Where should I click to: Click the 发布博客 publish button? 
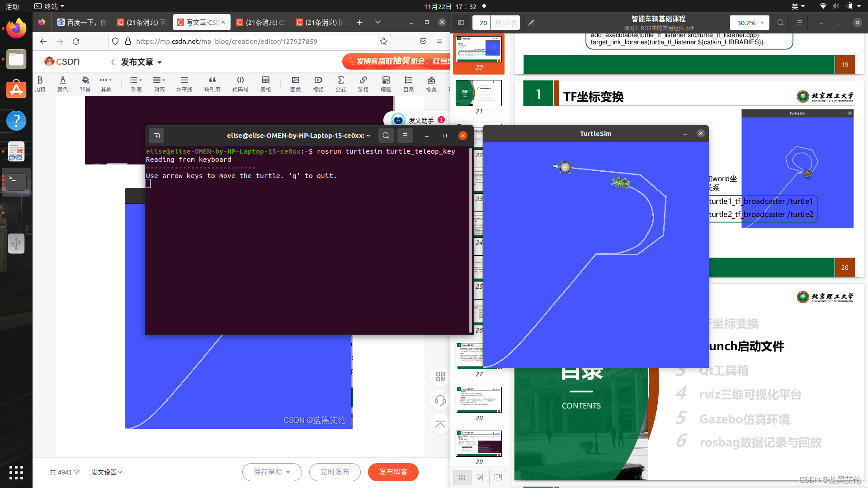pyautogui.click(x=393, y=472)
